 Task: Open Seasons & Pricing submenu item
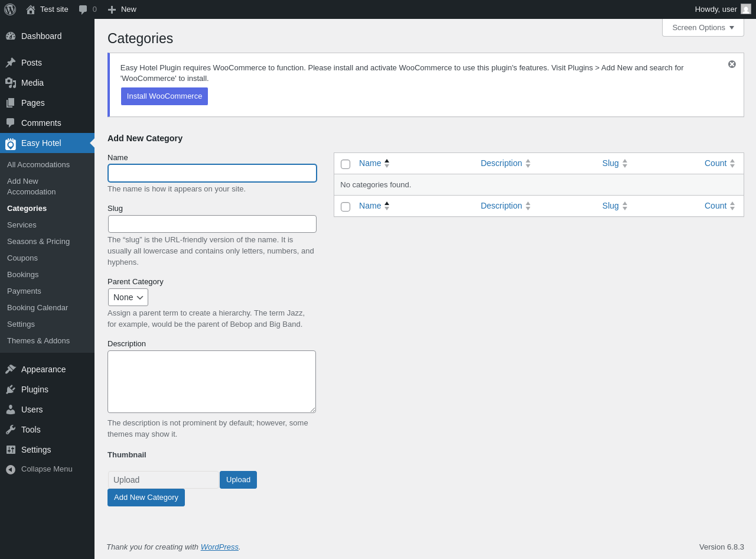coord(38,241)
